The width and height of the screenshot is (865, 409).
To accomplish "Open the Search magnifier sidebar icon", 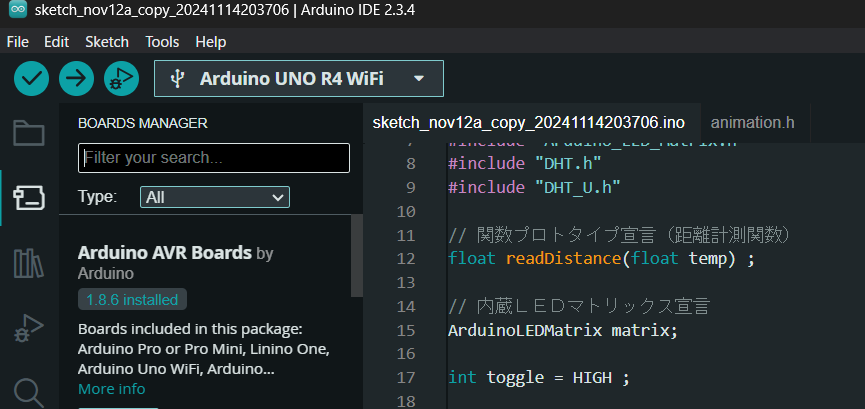I will pyautogui.click(x=29, y=391).
